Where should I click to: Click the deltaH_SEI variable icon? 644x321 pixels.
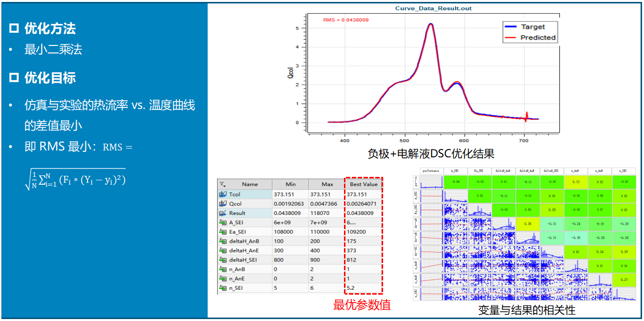223,260
